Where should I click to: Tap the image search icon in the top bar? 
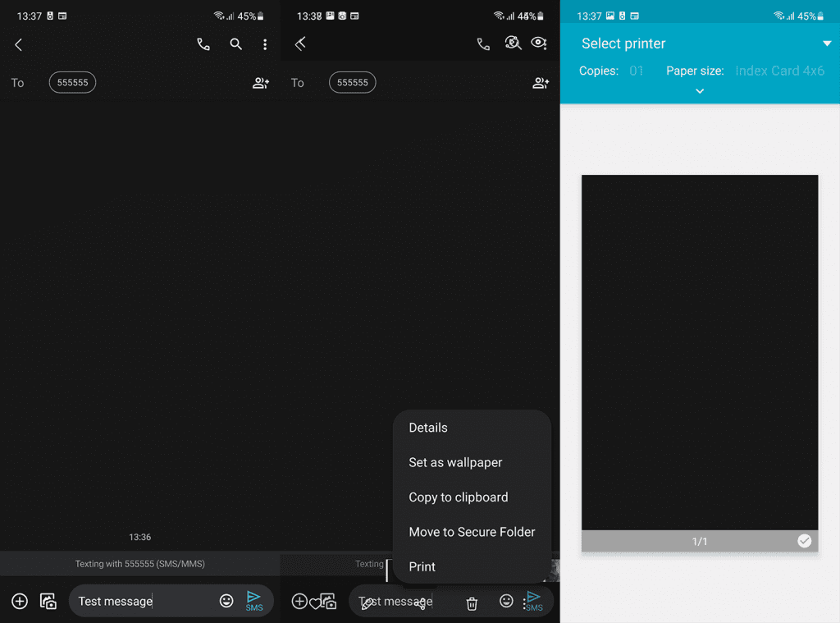point(513,43)
